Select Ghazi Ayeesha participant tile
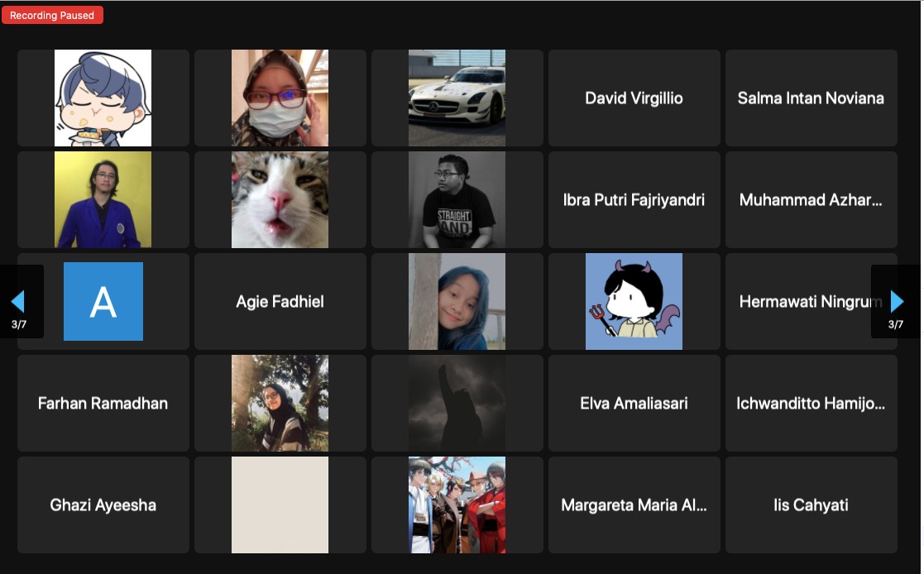Screen dimensions: 924x574 coord(103,505)
